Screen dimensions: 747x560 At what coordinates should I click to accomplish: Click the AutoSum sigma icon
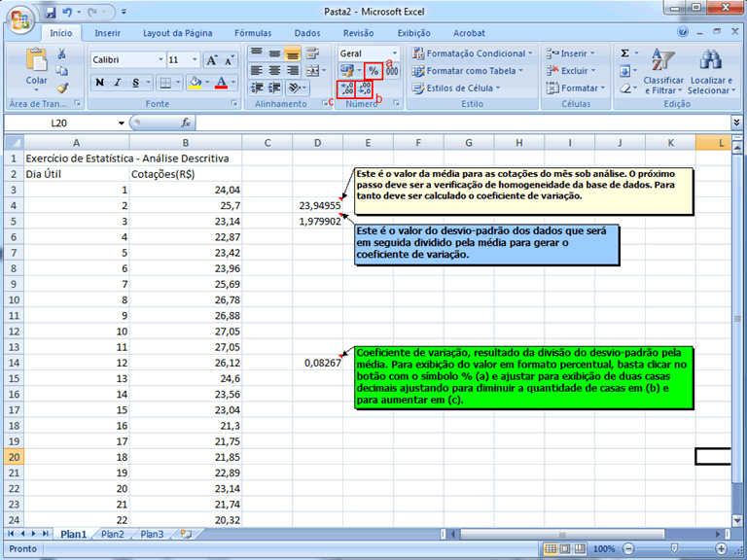624,53
